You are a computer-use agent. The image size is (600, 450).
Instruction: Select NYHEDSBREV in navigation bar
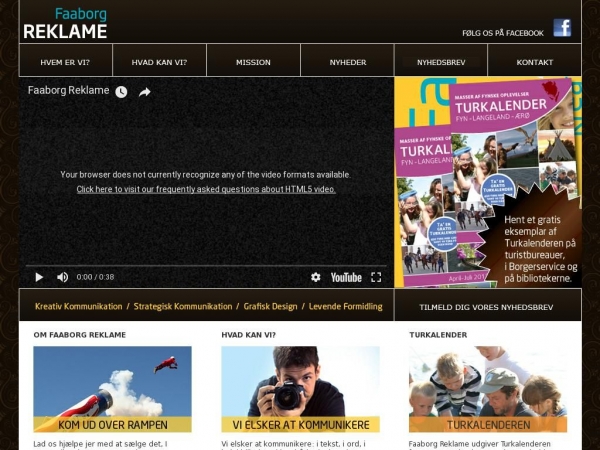pos(441,62)
